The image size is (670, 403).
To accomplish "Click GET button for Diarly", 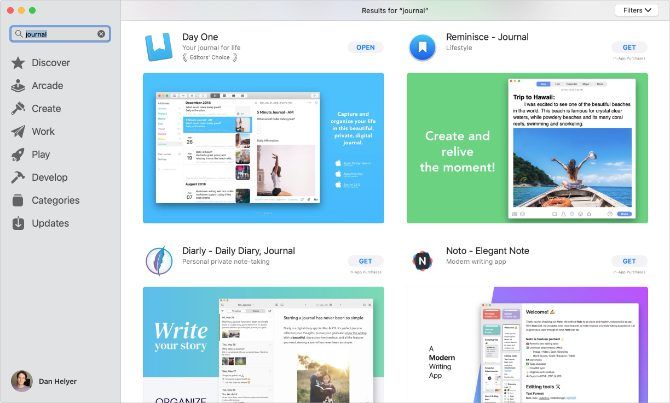I will (365, 261).
